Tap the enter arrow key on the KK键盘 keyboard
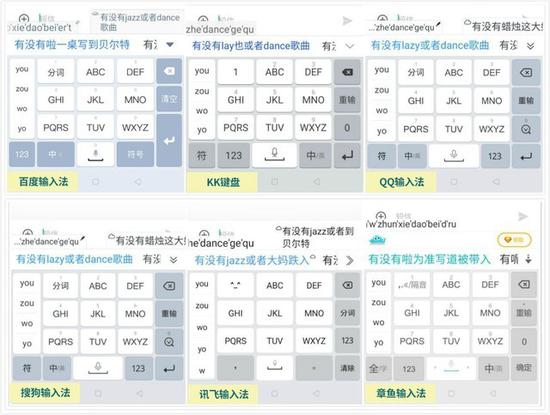This screenshot has width=550, height=415. pyautogui.click(x=347, y=155)
